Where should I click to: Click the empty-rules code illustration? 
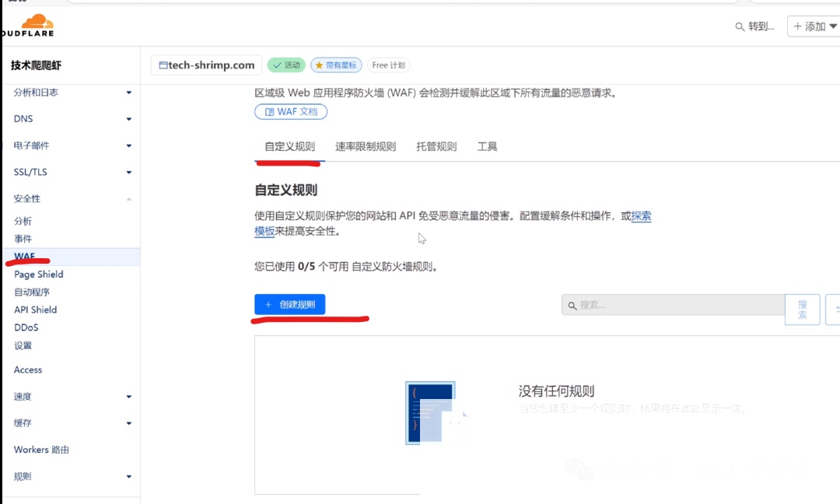(436, 412)
